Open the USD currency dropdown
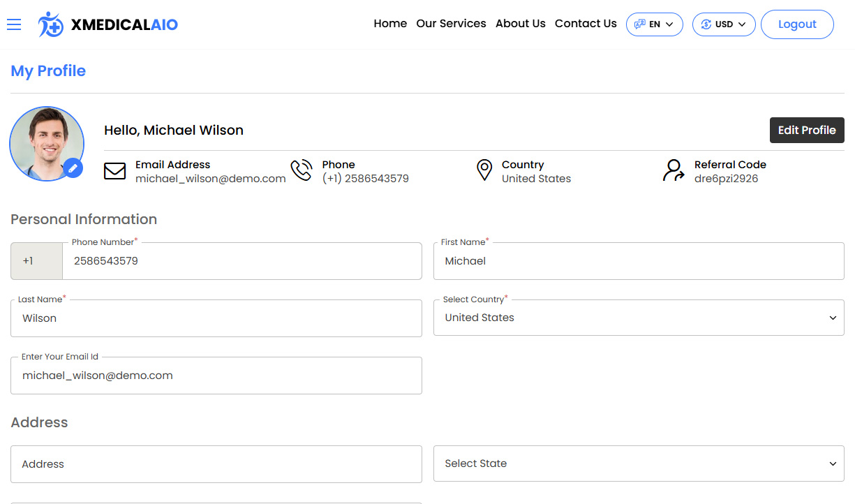The height and width of the screenshot is (504, 855). 724,24
